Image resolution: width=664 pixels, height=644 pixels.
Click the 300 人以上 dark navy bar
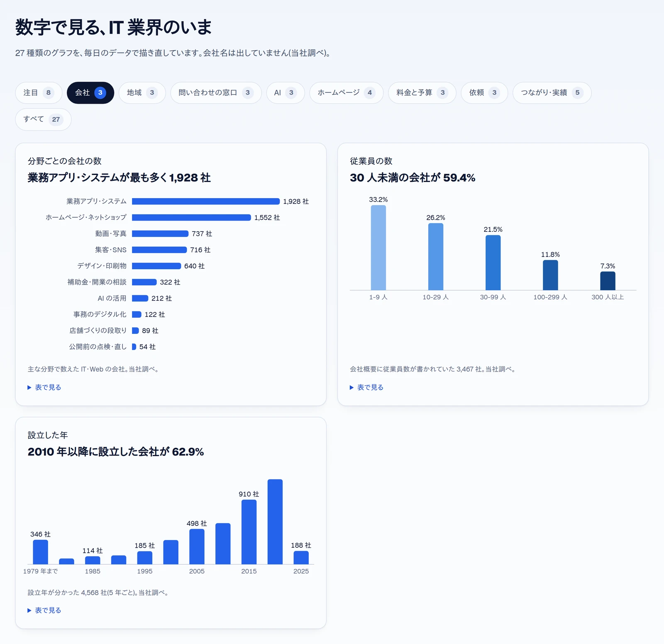tap(608, 281)
